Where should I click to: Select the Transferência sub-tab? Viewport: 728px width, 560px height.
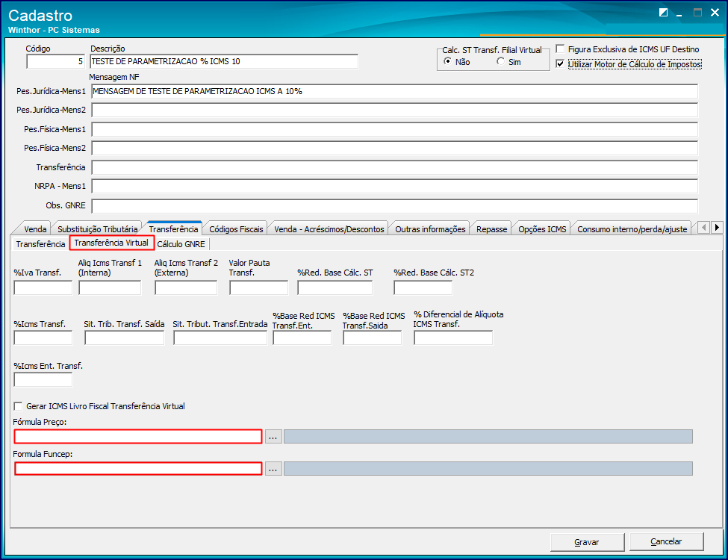[x=40, y=243]
